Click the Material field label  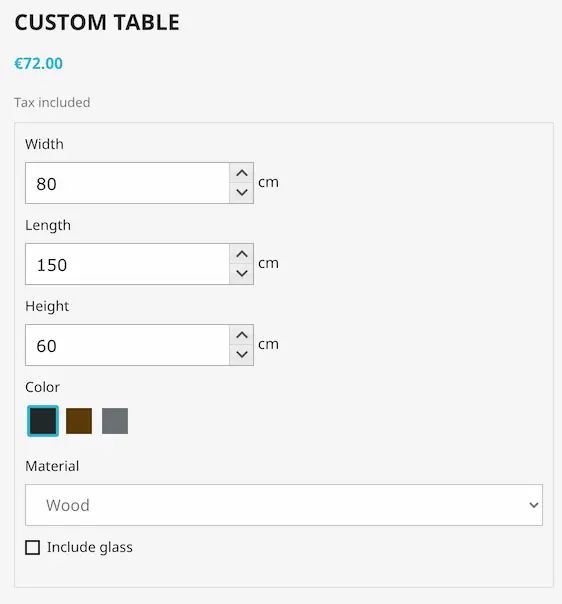pos(52,466)
